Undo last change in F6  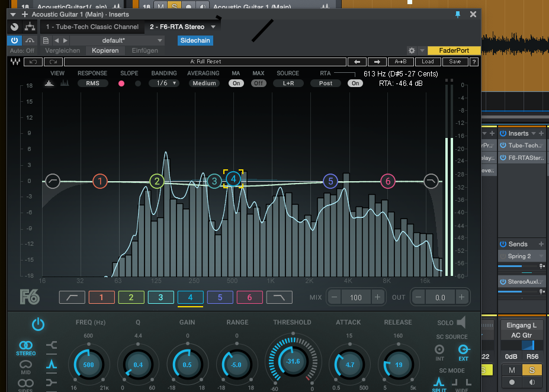click(33, 62)
